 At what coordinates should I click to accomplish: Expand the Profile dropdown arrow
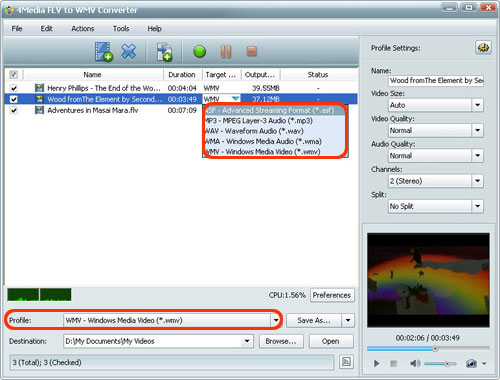click(276, 320)
